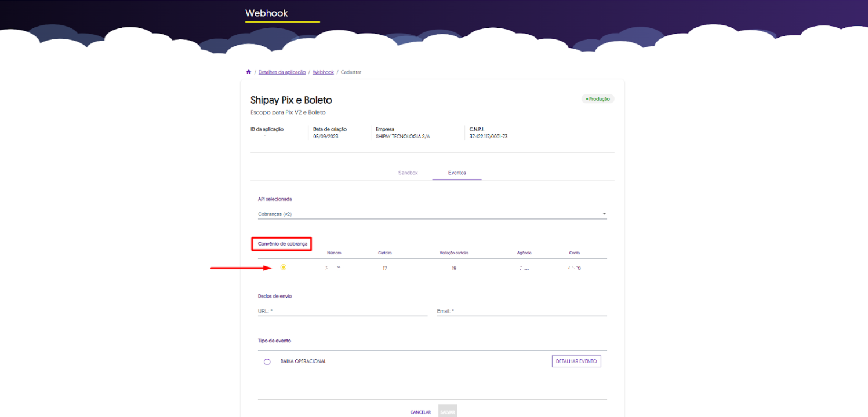The width and height of the screenshot is (868, 417).
Task: Click the Produção status badge
Action: pos(598,99)
